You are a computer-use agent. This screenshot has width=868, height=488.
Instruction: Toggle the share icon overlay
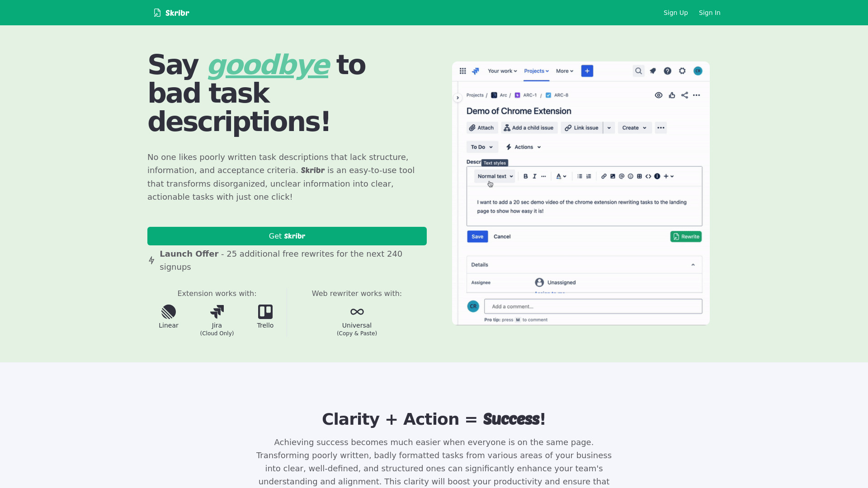pyautogui.click(x=684, y=95)
